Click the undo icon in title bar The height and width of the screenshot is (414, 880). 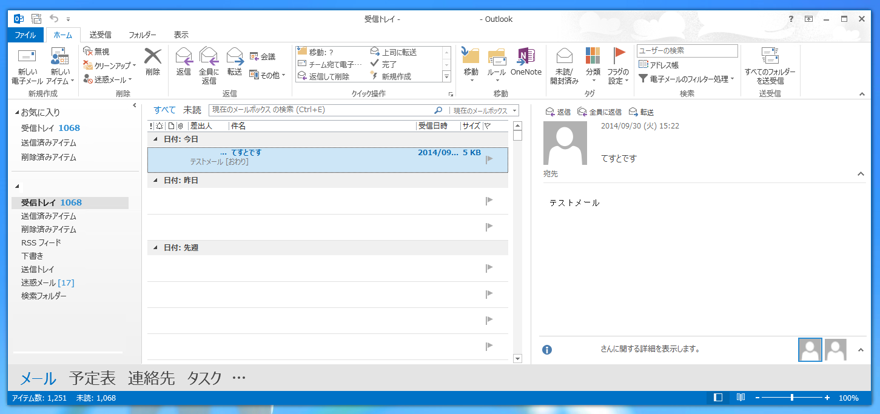point(54,19)
